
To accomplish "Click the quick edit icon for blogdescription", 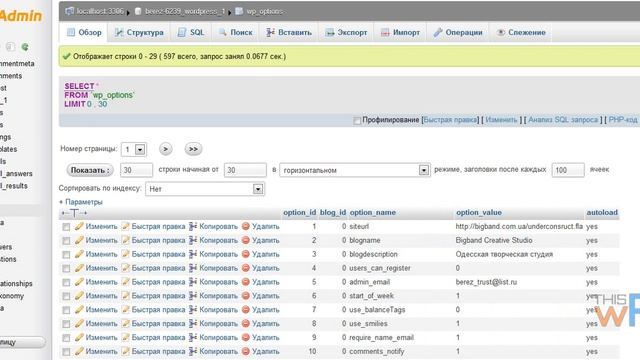I will coord(125,254).
